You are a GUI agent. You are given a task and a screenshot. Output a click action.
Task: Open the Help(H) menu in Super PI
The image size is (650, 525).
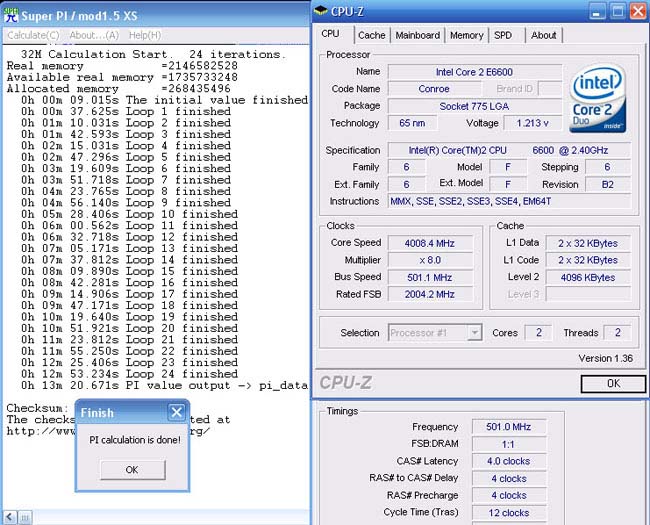tap(145, 35)
